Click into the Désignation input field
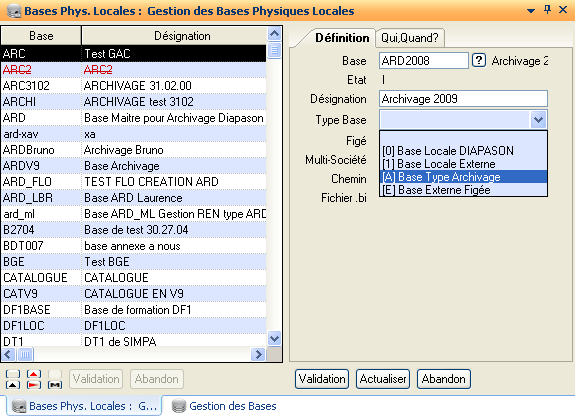The image size is (575, 418). click(x=464, y=99)
